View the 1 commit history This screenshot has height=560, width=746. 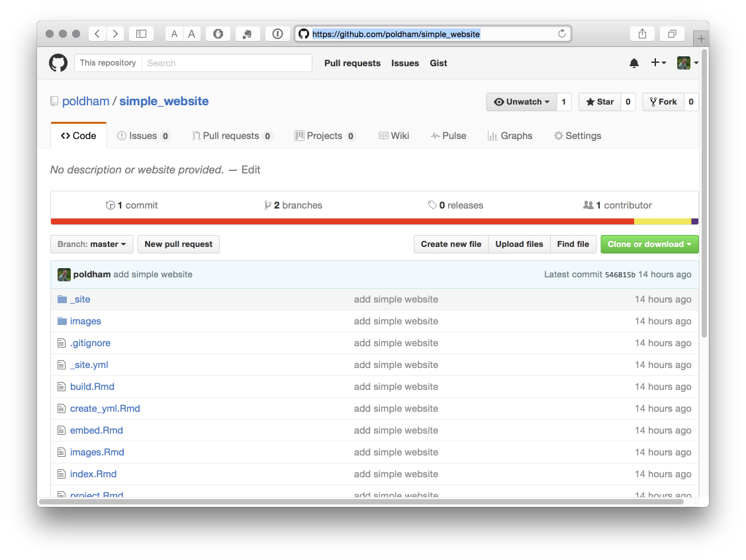tap(132, 205)
